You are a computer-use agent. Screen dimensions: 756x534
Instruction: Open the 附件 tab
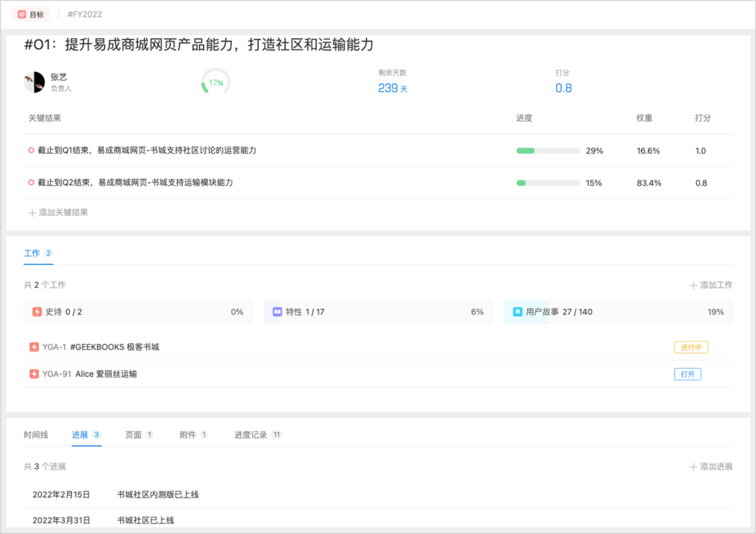click(x=188, y=435)
